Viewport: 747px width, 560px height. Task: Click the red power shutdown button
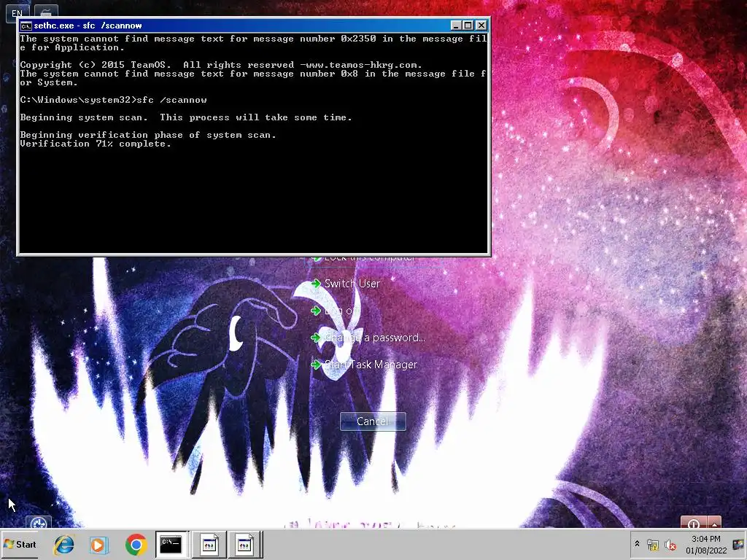(694, 523)
